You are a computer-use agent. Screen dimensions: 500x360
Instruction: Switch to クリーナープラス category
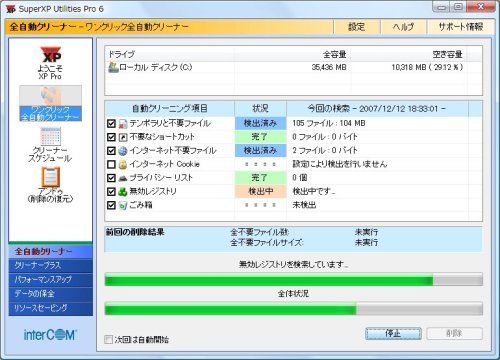(51, 265)
